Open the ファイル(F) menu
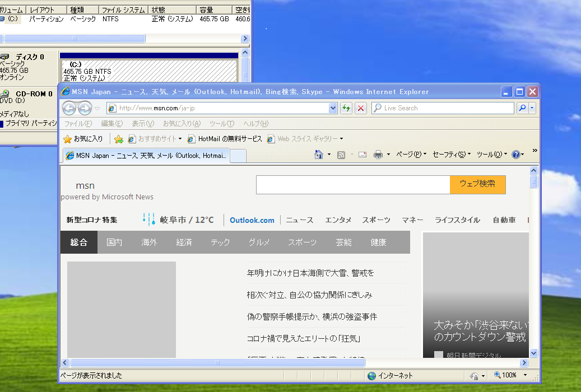581x392 pixels. pyautogui.click(x=78, y=124)
